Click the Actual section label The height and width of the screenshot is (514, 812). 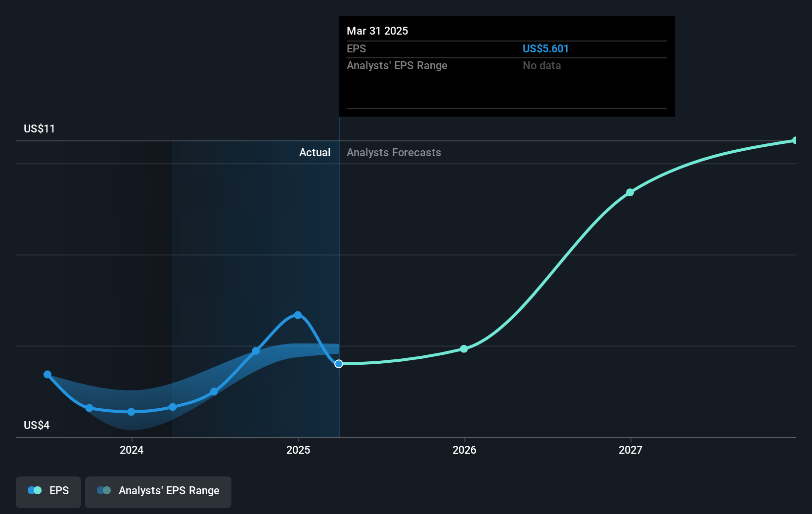click(315, 152)
